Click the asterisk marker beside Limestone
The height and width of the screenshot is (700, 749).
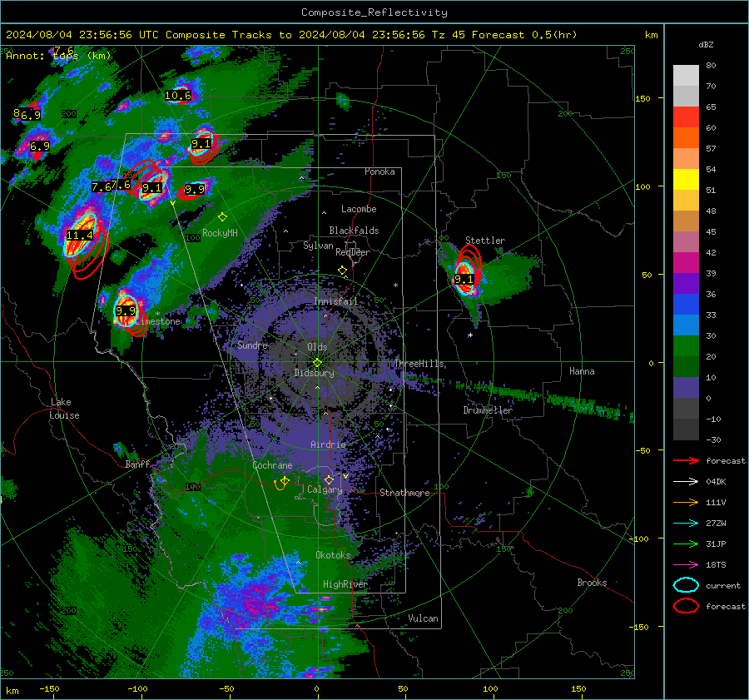157,314
